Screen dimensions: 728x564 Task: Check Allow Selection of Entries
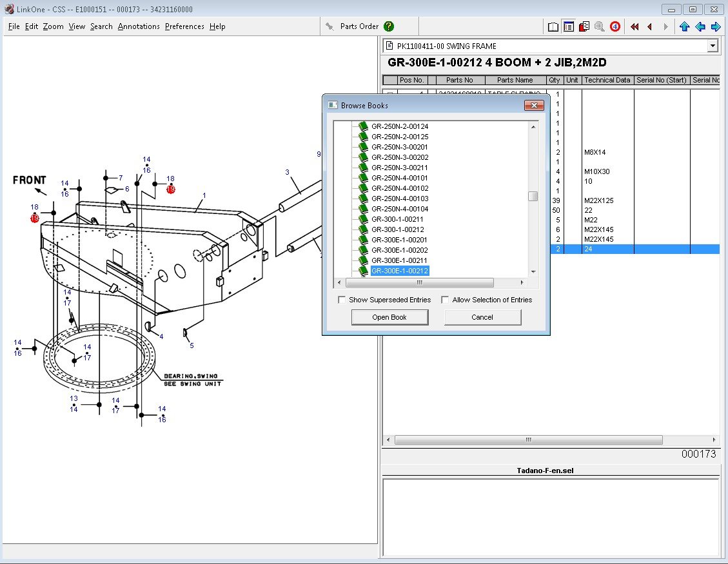click(x=445, y=300)
